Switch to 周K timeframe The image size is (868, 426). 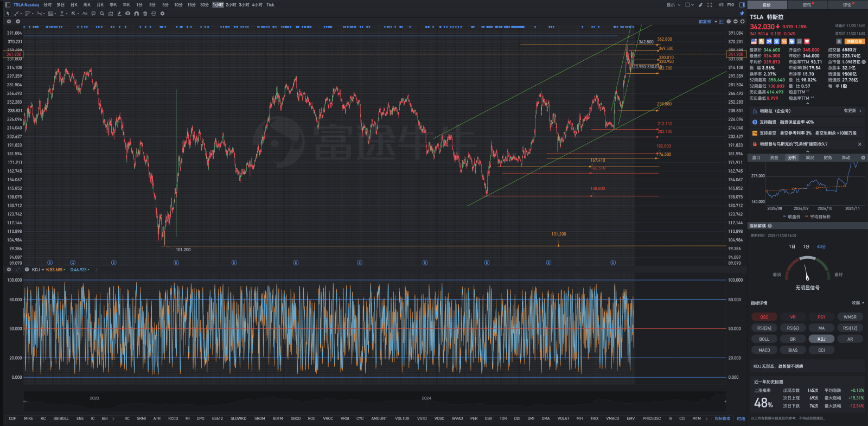click(87, 5)
